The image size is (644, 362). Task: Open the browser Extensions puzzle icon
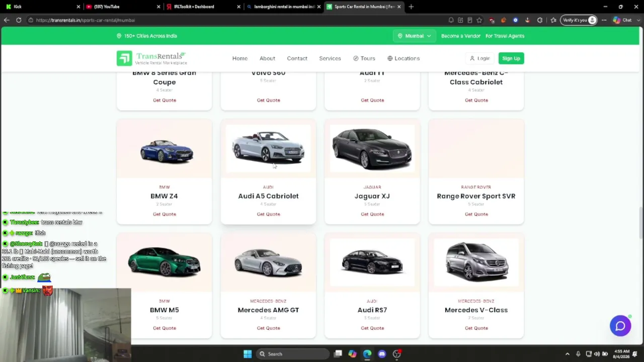540,20
